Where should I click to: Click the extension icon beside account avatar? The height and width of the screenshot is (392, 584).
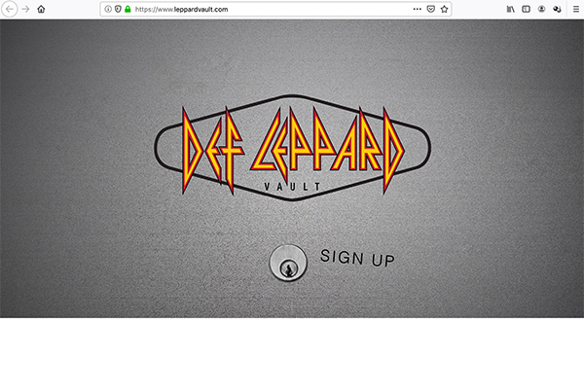click(x=557, y=10)
